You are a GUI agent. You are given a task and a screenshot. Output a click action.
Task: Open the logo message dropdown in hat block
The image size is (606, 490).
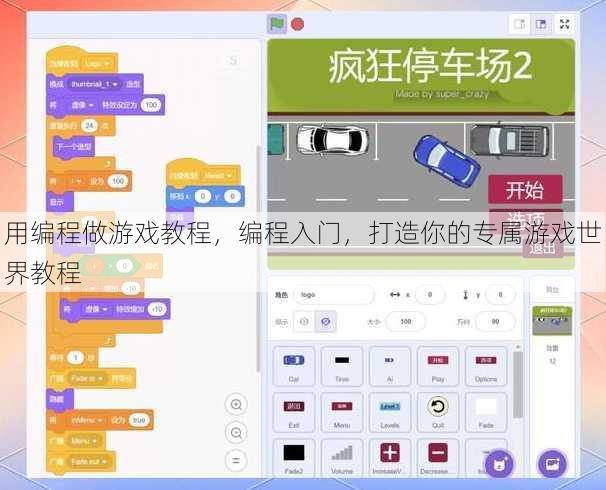pos(97,63)
